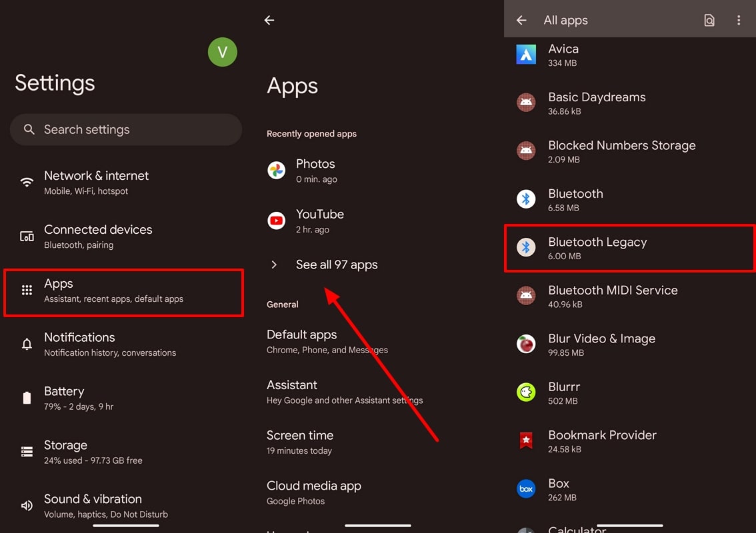The image size is (756, 533).
Task: Expand the See all 97 apps chevron
Action: coord(273,265)
